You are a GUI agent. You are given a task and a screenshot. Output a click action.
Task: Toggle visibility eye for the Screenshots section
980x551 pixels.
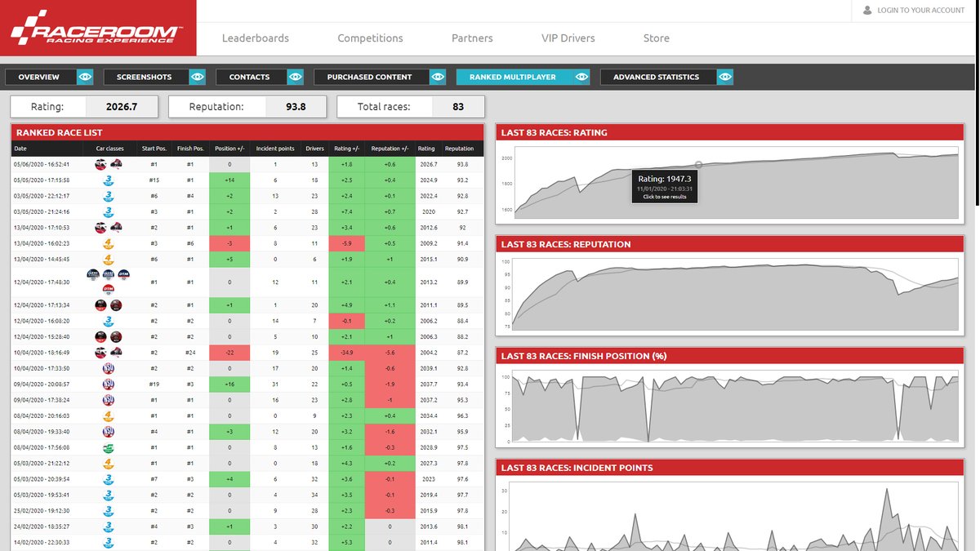[x=197, y=77]
